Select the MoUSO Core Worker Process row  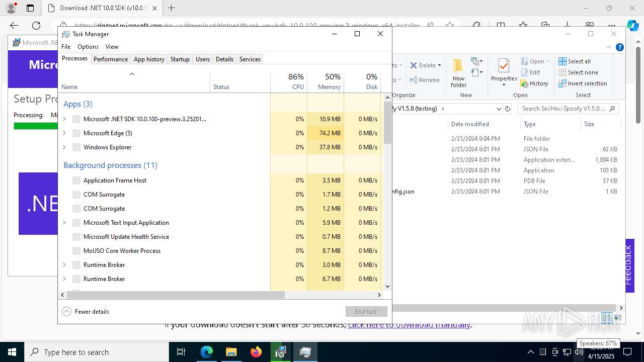(x=221, y=251)
